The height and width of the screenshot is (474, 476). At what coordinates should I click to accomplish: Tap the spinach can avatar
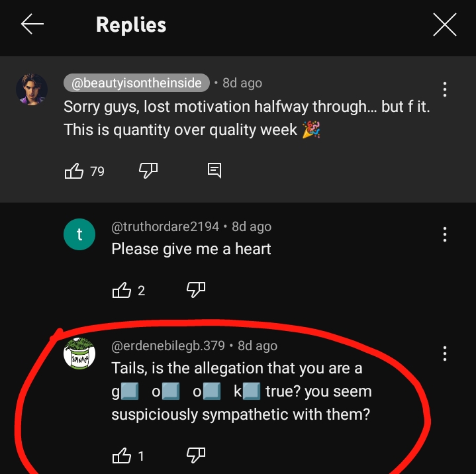[79, 354]
